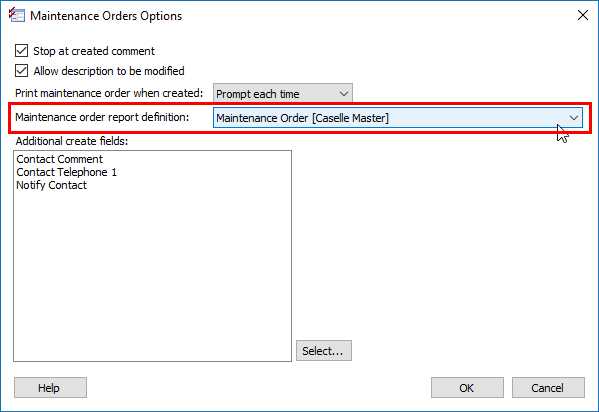
Task: Click the Maintenance Order [Caselle Master] combo box text
Action: pyautogui.click(x=302, y=118)
